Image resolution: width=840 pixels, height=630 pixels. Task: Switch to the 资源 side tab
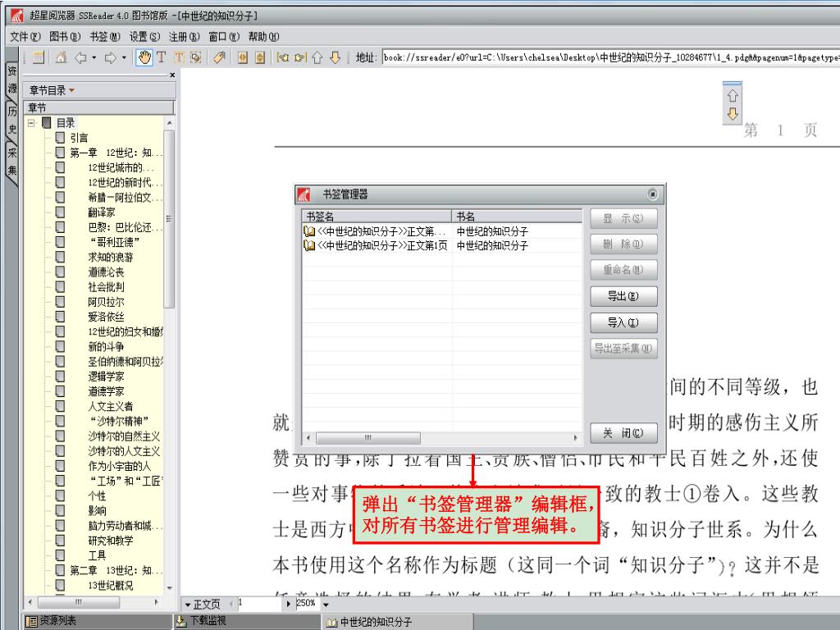click(x=11, y=80)
